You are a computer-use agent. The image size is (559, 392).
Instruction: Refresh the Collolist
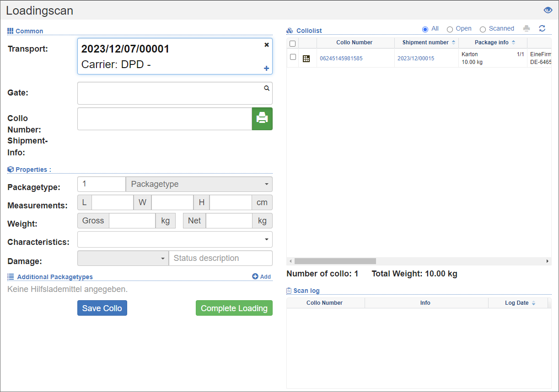tap(542, 28)
